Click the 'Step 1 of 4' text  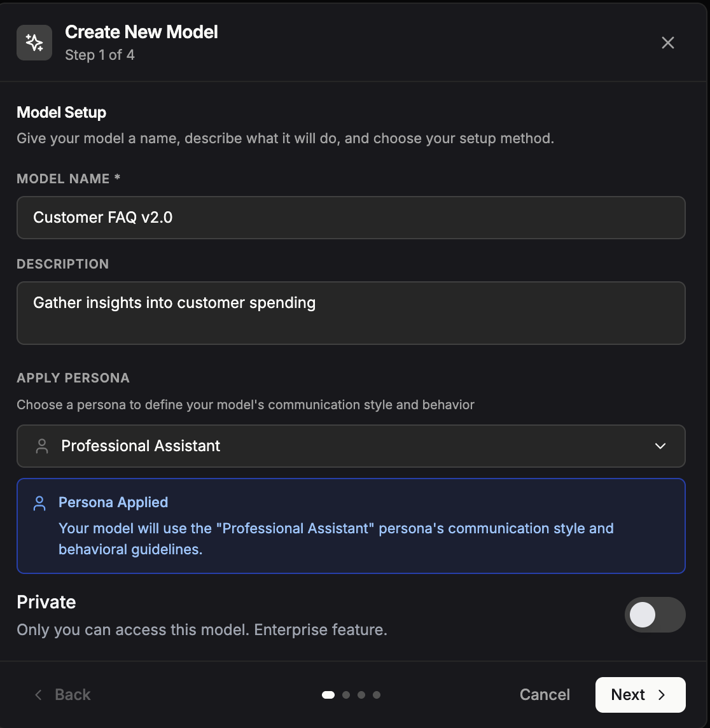coord(100,55)
